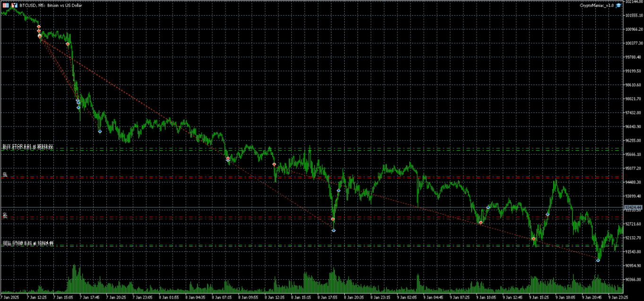The width and height of the screenshot is (644, 301).
Task: Click the 7 Jan 23:05 time label
Action: pyautogui.click(x=142, y=298)
